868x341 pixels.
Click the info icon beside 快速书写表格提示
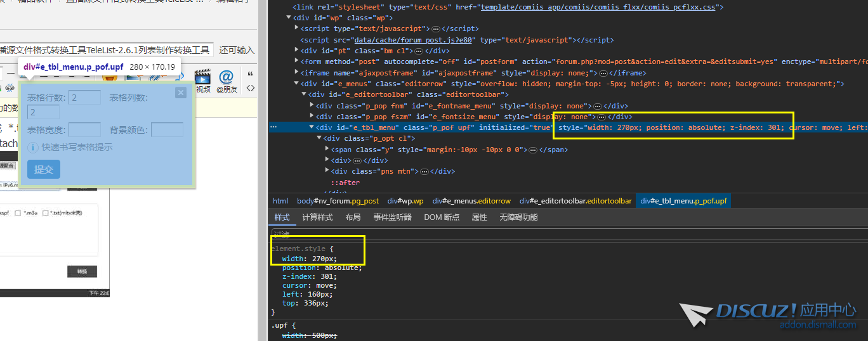point(33,147)
